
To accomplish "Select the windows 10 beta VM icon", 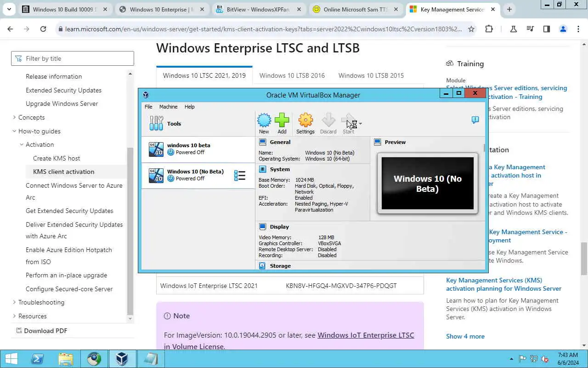I will (156, 149).
